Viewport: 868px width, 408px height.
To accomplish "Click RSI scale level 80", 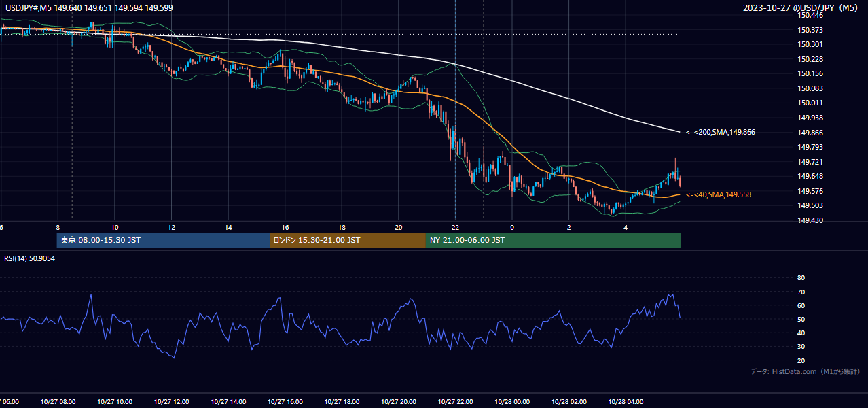I will [x=801, y=278].
